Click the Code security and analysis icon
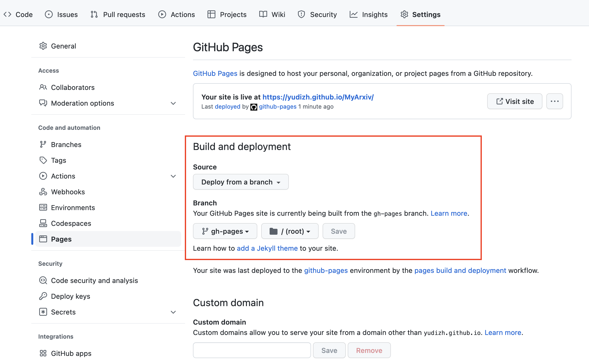This screenshot has width=589, height=364. (43, 280)
